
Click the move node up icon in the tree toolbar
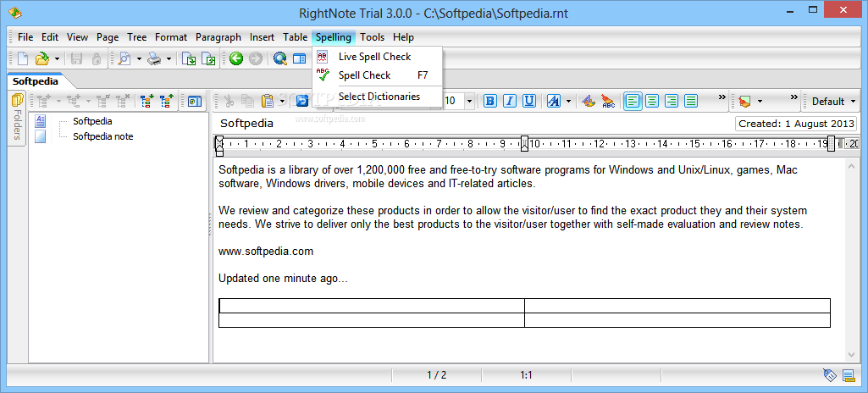167,101
